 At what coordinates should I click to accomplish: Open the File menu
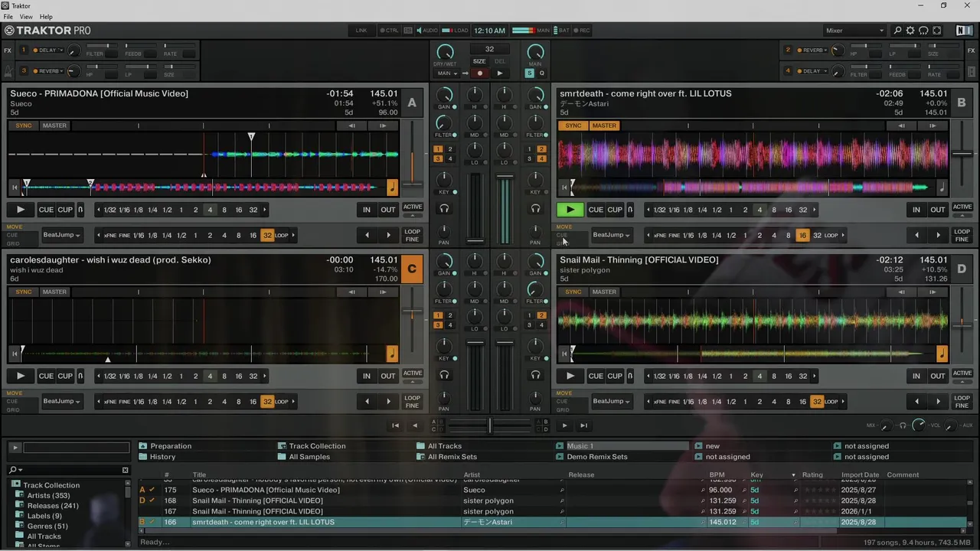(8, 17)
